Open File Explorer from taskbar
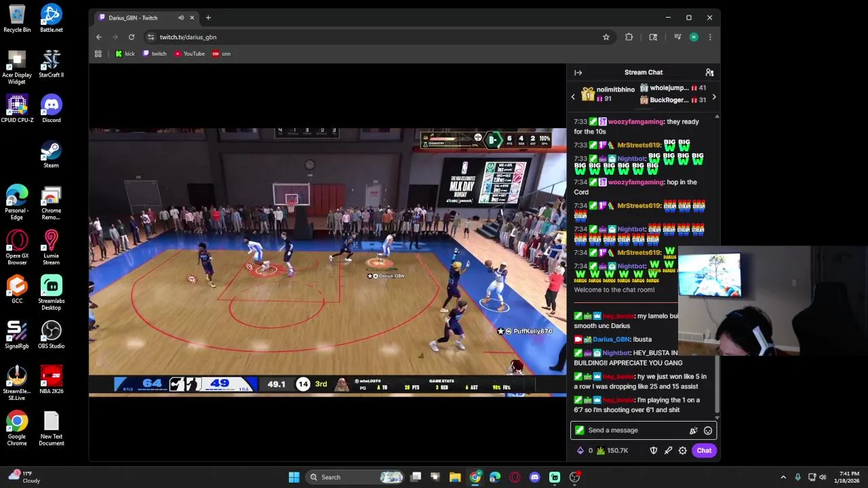This screenshot has height=488, width=868. [x=455, y=477]
